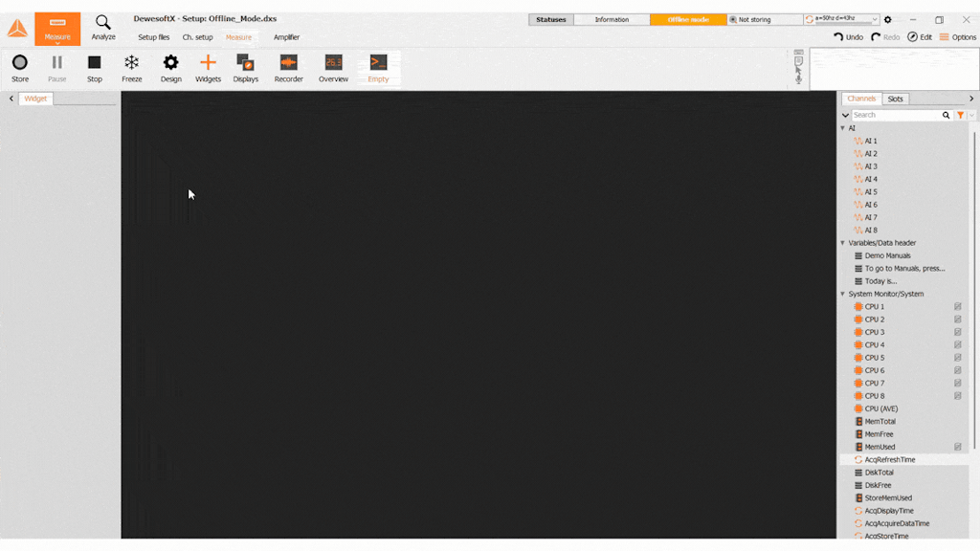The width and height of the screenshot is (980, 551).
Task: Select the Widget tab on left panel
Action: (x=35, y=99)
